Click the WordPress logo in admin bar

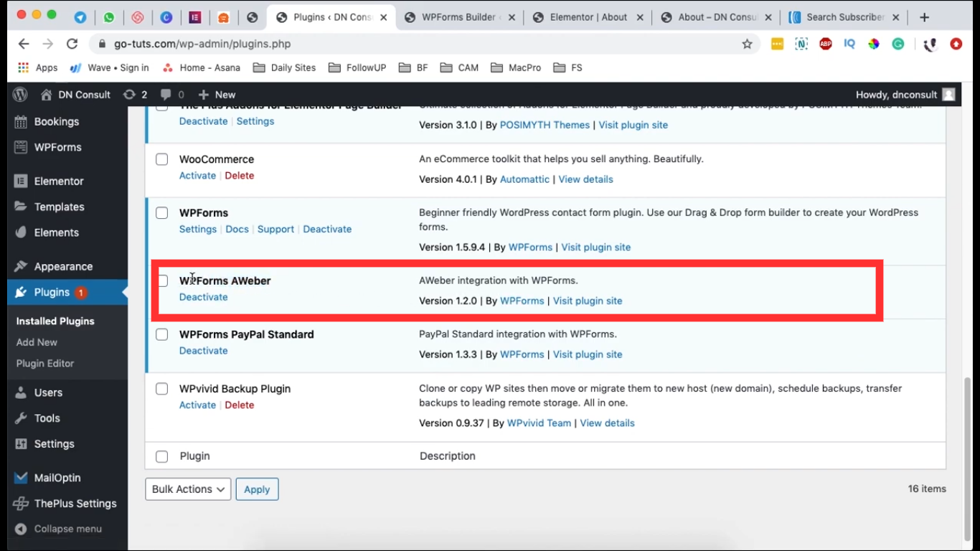click(20, 95)
